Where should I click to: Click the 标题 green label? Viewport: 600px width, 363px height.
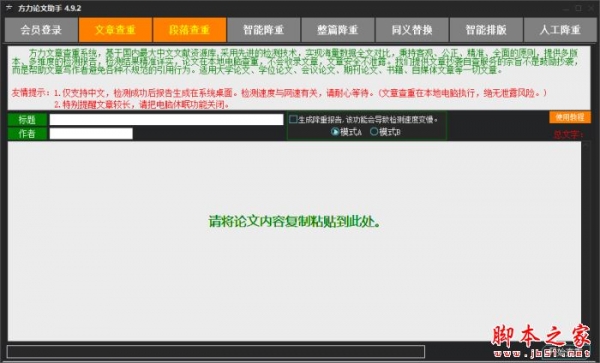click(27, 120)
